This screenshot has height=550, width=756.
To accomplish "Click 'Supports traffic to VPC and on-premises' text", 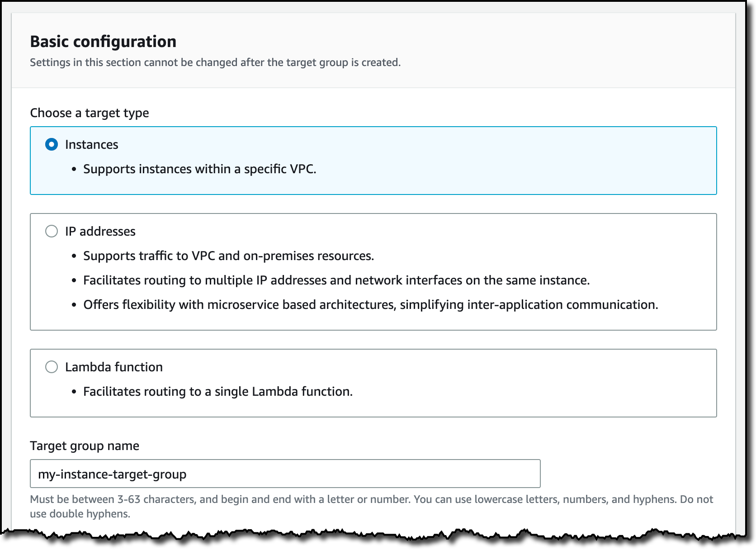I will 229,256.
